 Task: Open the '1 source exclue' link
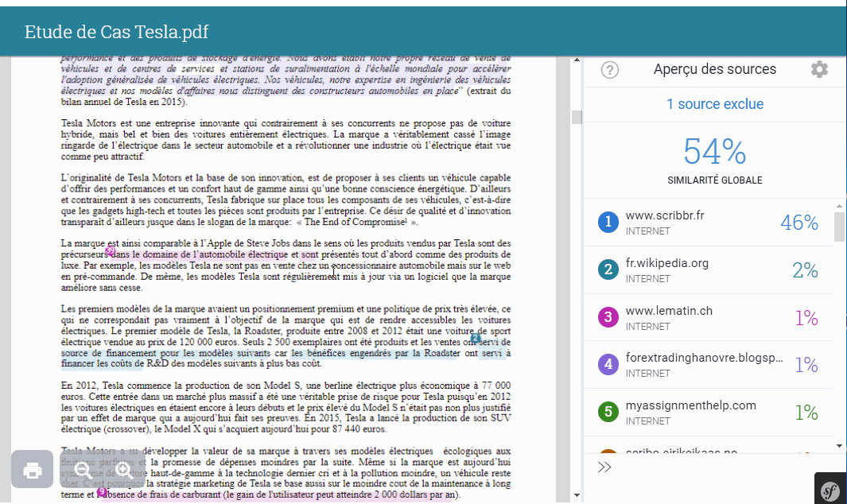(714, 104)
